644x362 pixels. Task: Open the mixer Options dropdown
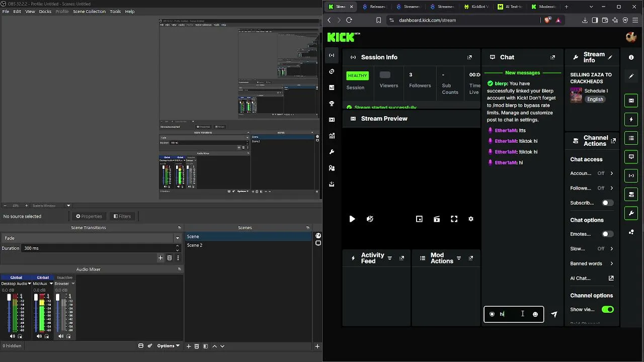pyautogui.click(x=168, y=346)
